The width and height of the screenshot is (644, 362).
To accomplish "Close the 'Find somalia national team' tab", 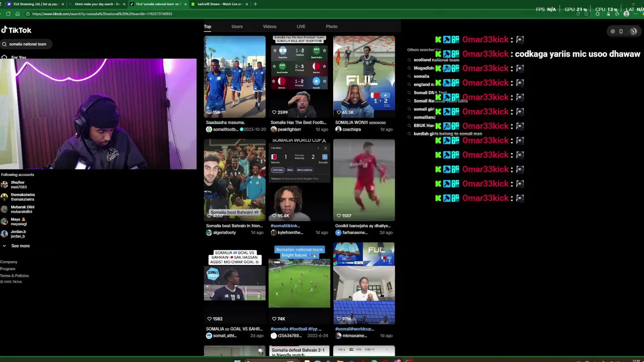I will click(x=185, y=4).
